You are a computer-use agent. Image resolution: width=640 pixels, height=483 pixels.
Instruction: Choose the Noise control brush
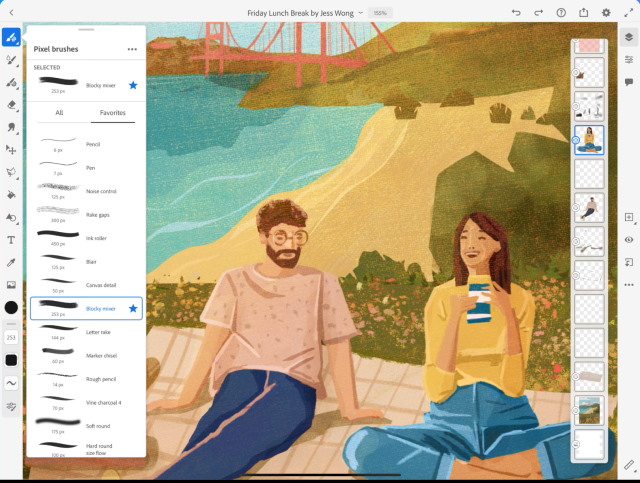86,191
